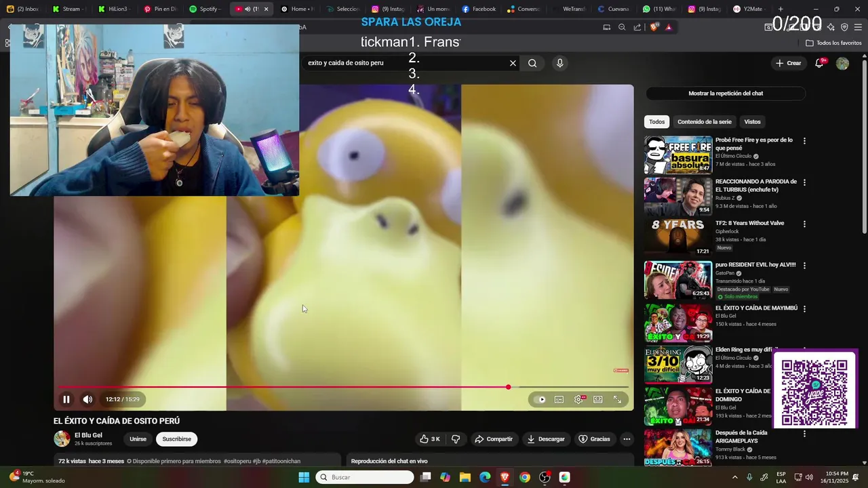Image resolution: width=868 pixels, height=488 pixels.
Task: Open the El Blu Gel channel avatar
Action: (62, 439)
